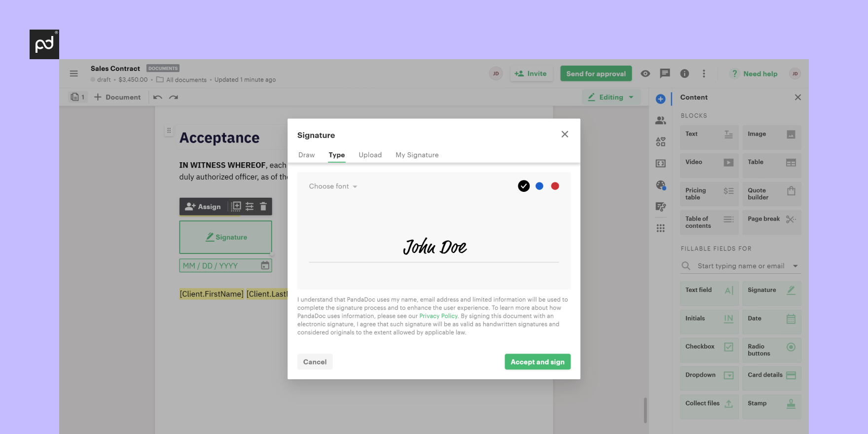
Task: Toggle document preview eye icon
Action: click(x=645, y=73)
